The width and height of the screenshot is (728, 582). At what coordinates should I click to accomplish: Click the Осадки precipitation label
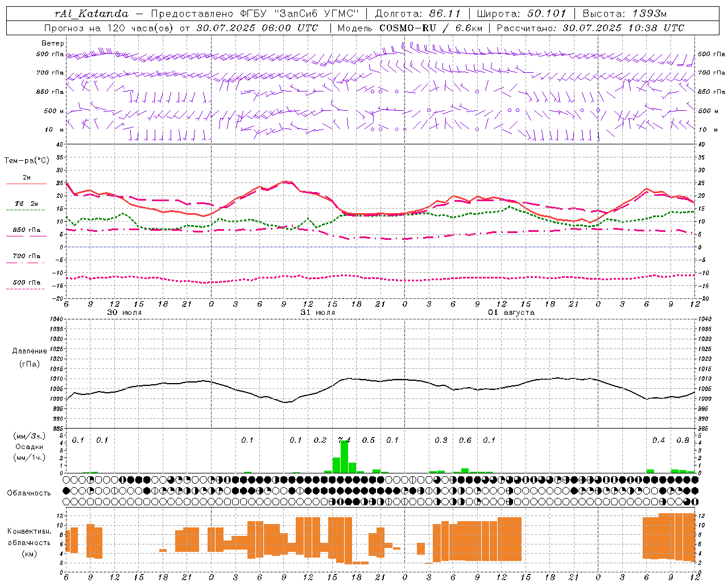(30, 447)
